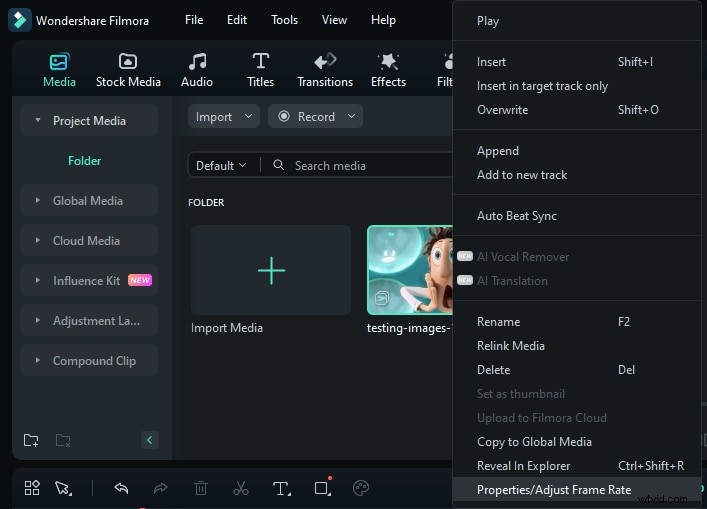Click the Undo arrow icon
The image size is (707, 509).
click(x=121, y=488)
